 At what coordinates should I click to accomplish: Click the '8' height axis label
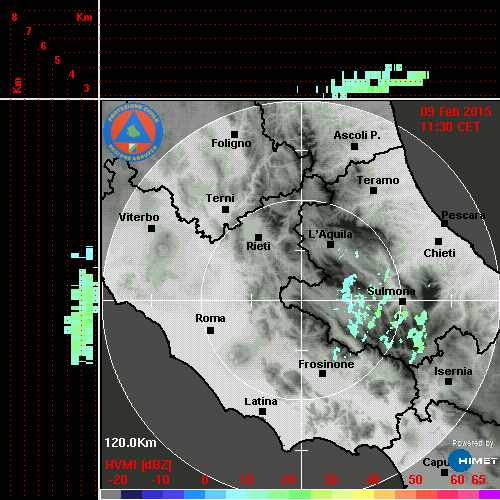click(x=14, y=17)
